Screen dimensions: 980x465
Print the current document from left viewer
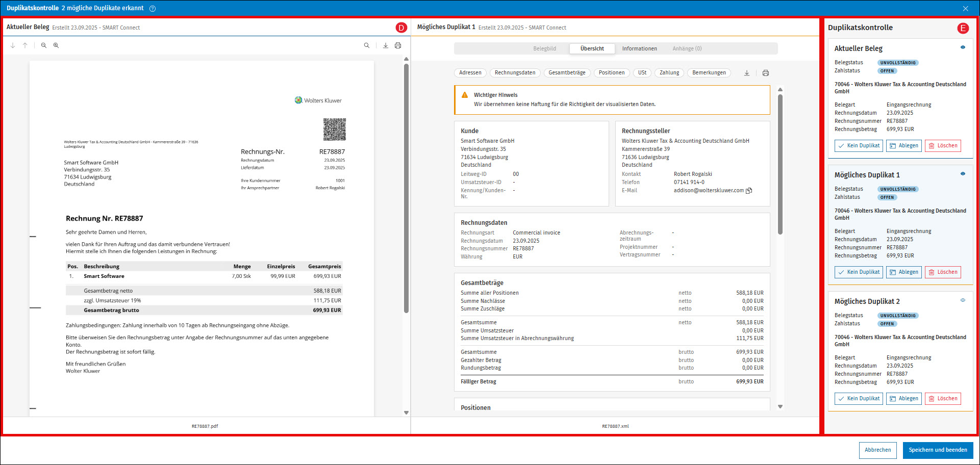click(x=398, y=45)
